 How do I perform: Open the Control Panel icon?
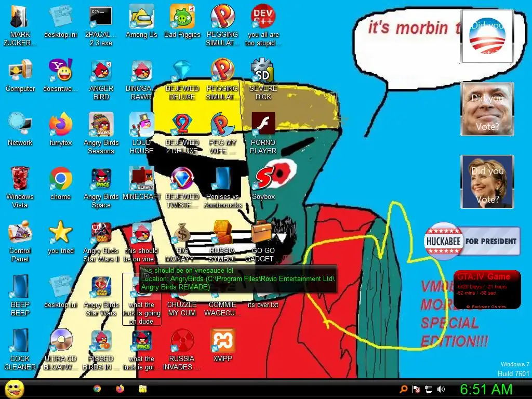(x=20, y=242)
